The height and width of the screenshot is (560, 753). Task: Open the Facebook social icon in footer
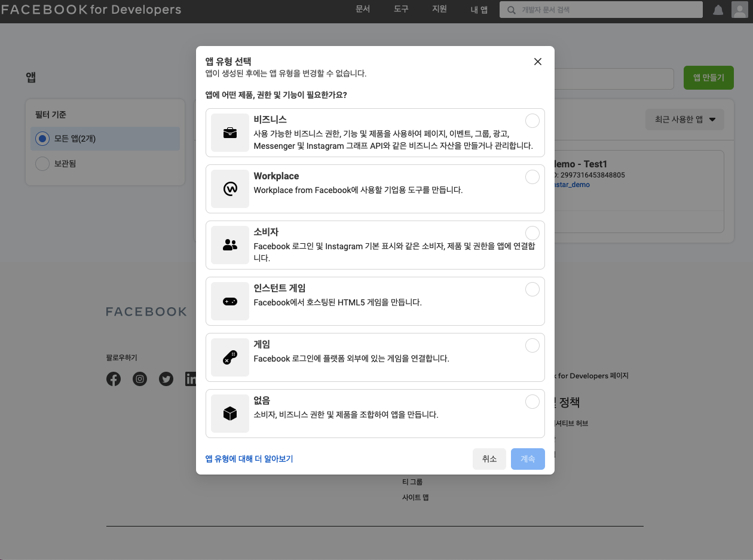pos(114,379)
